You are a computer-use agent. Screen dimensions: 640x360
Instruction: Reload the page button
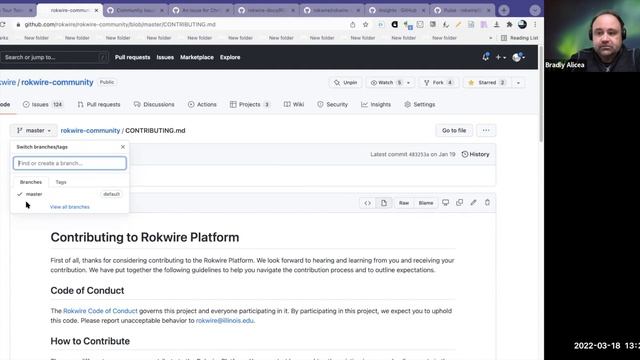tap(3, 25)
